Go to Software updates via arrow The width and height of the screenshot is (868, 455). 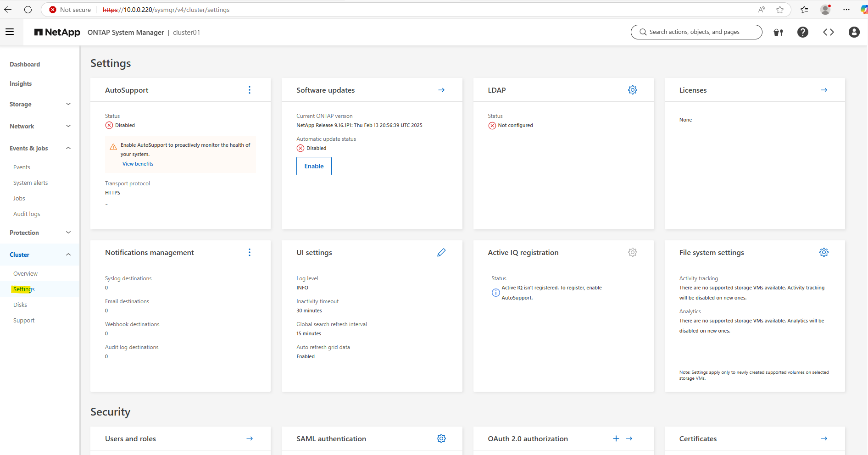pos(441,90)
